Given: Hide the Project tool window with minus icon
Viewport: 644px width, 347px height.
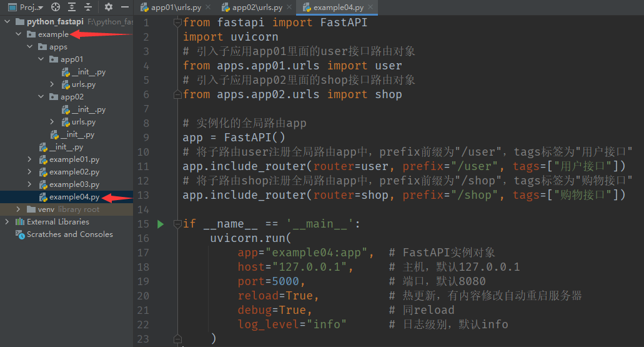Looking at the screenshot, I should tap(124, 8).
